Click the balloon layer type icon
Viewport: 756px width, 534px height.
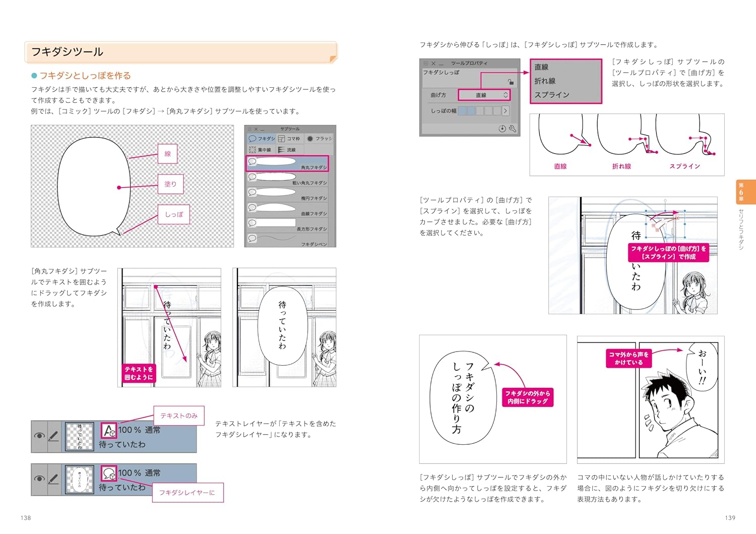click(109, 474)
